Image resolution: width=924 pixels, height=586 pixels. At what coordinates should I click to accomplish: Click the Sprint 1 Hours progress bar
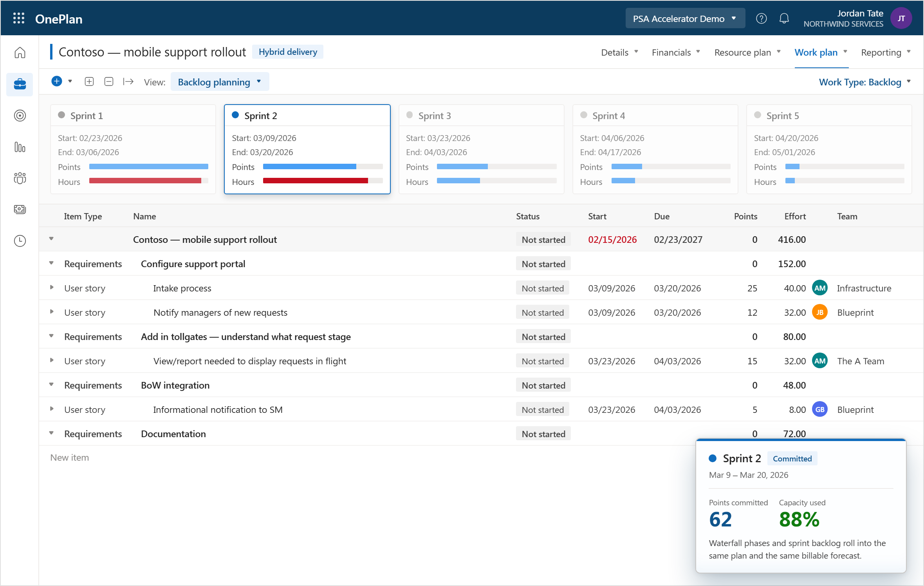pyautogui.click(x=149, y=181)
